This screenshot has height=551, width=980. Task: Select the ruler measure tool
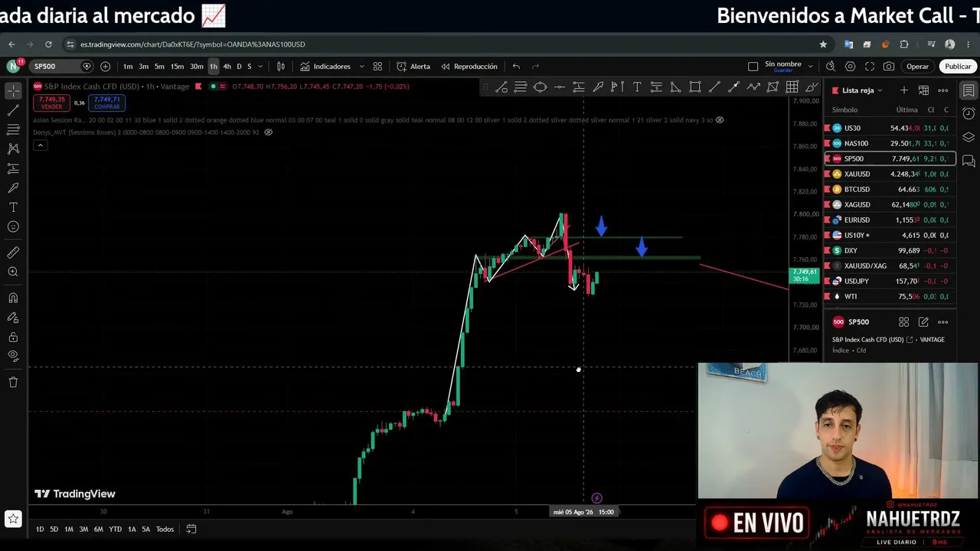pos(13,253)
